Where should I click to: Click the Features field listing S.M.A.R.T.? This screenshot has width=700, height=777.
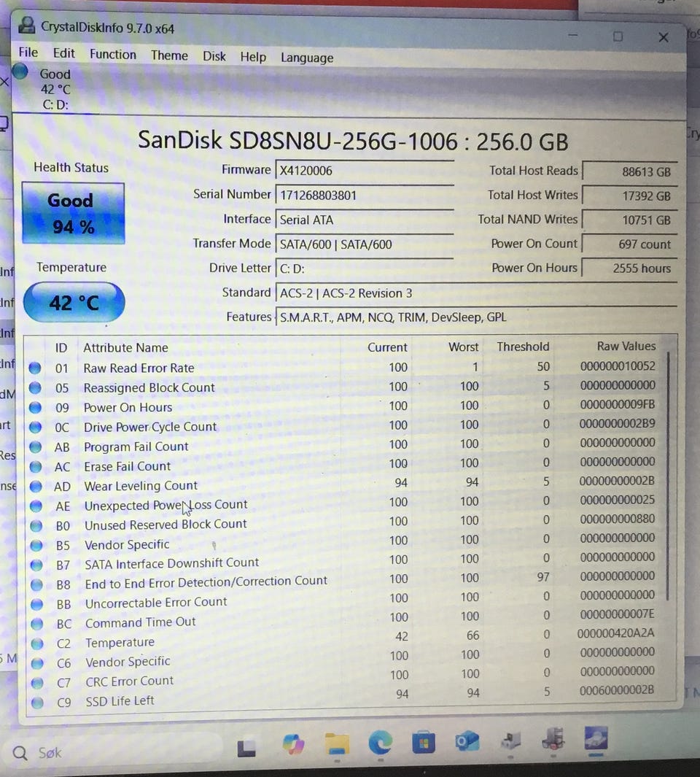click(x=475, y=317)
